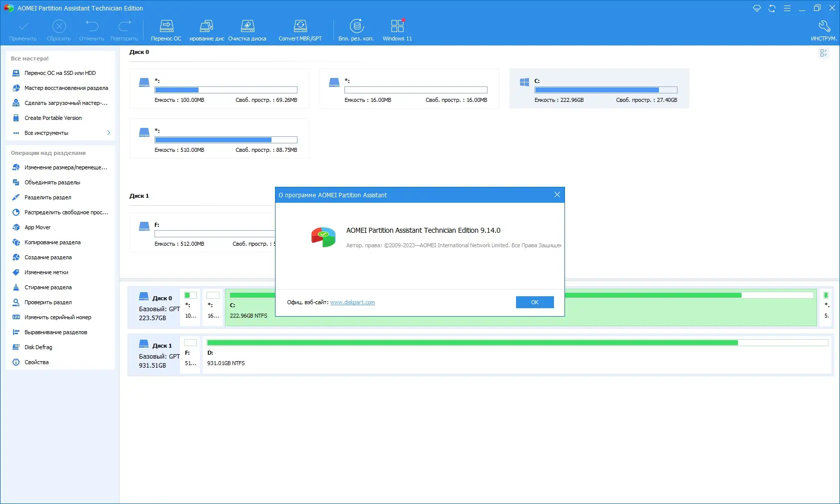The width and height of the screenshot is (840, 504).
Task: Open the www.diskpart.com website link
Action: [352, 302]
